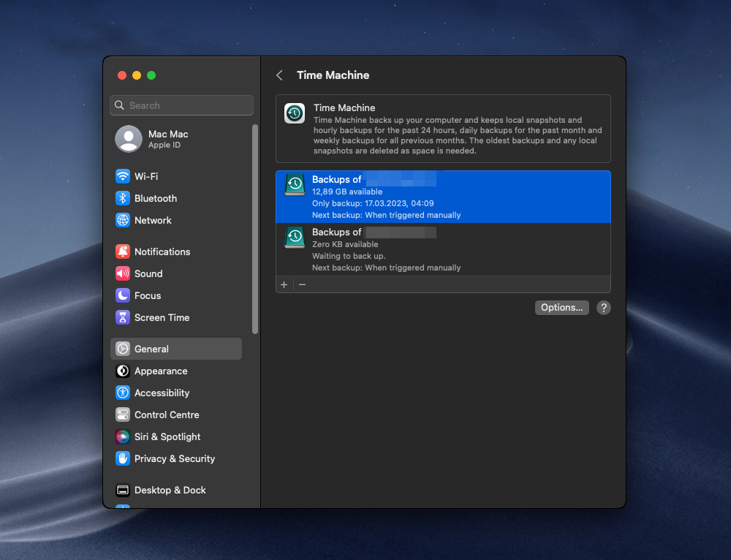
Task: Open Apple ID for Mac Mac
Action: [x=176, y=139]
